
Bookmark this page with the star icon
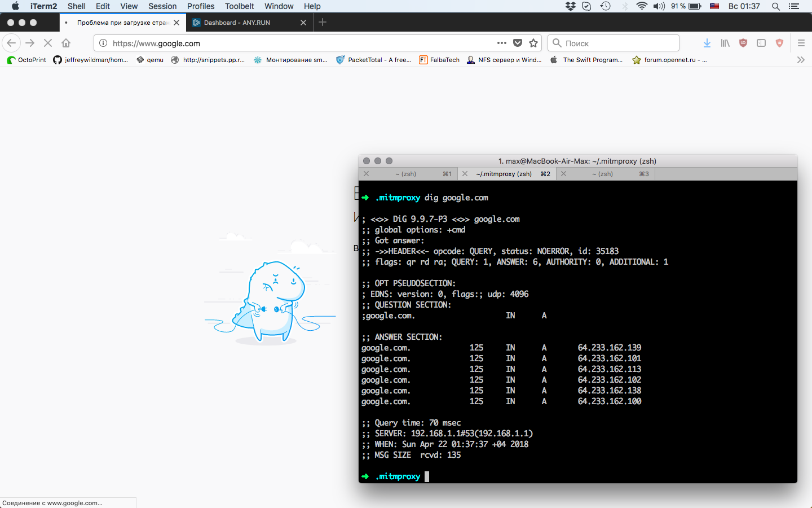click(x=533, y=43)
